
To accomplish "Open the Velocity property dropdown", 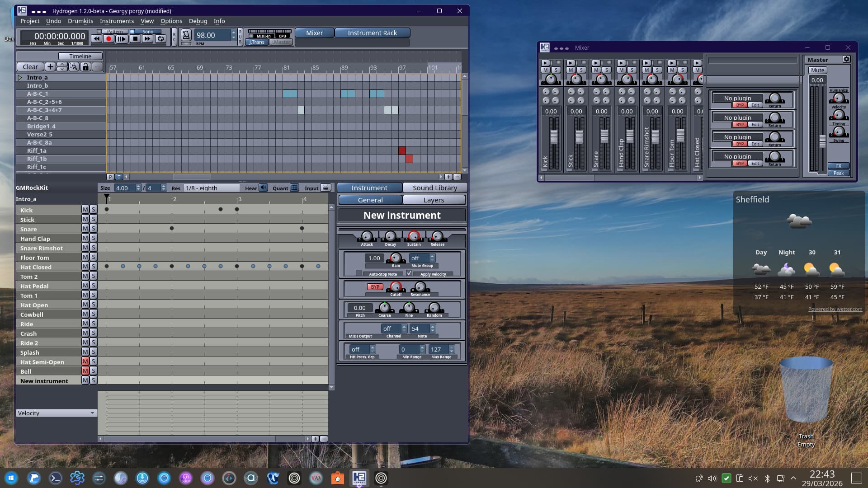I will click(56, 413).
